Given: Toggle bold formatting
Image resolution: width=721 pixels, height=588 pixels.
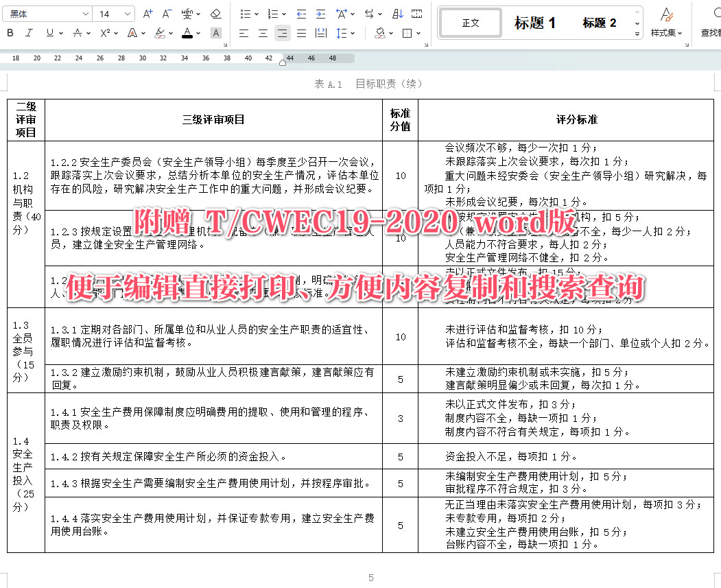Looking at the screenshot, I should point(10,33).
